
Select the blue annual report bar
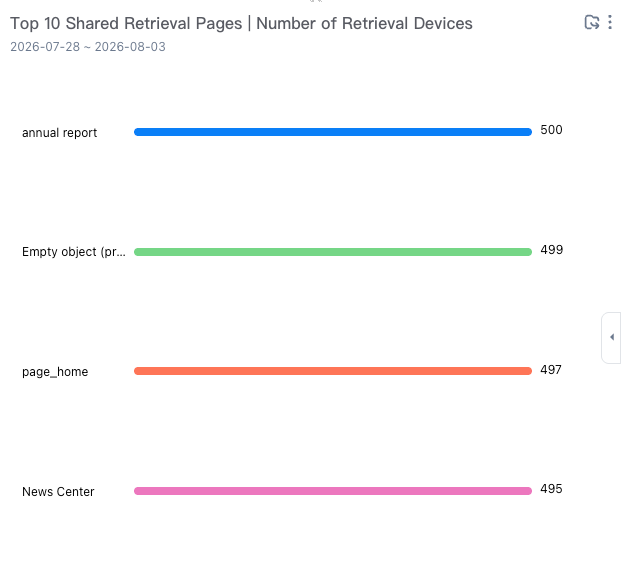click(333, 132)
